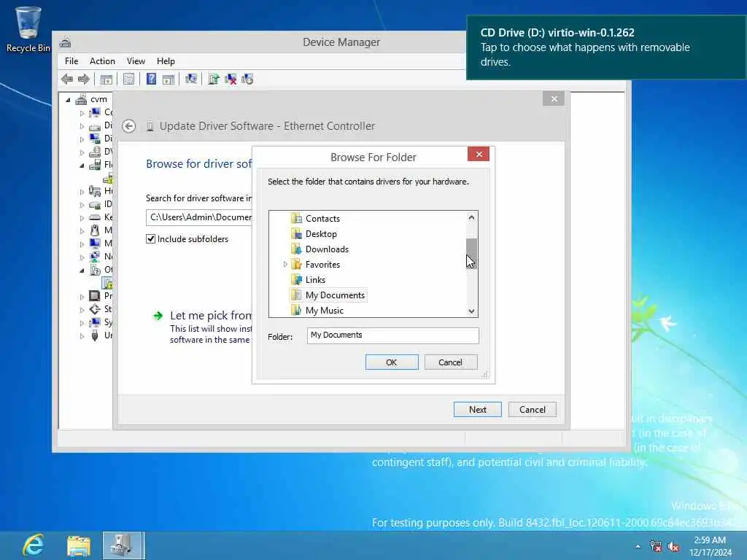Click the Let me pick from list link
Screen dimensions: 747x560
(x=211, y=315)
